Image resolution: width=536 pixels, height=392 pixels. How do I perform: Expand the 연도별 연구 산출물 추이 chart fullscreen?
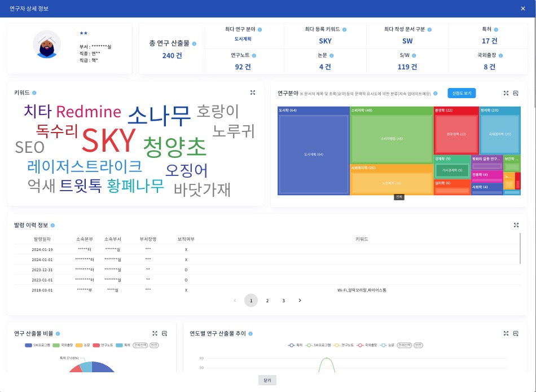click(x=506, y=333)
